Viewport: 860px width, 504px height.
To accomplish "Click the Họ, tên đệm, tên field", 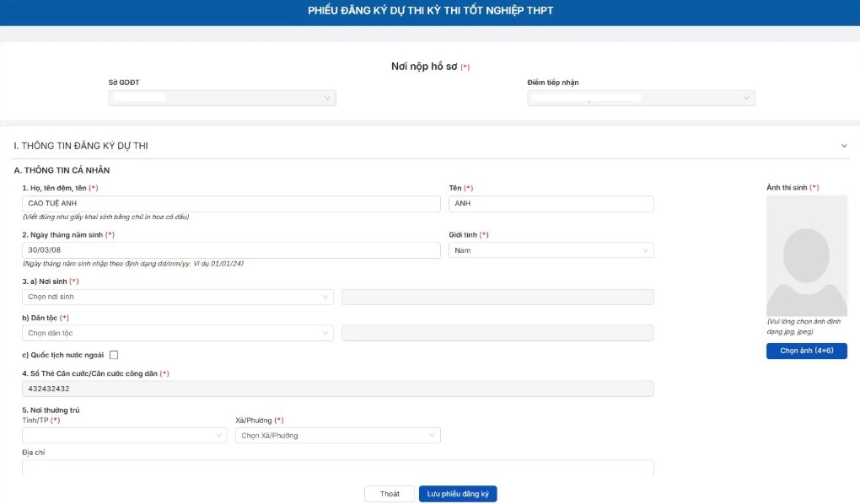I will [x=231, y=204].
